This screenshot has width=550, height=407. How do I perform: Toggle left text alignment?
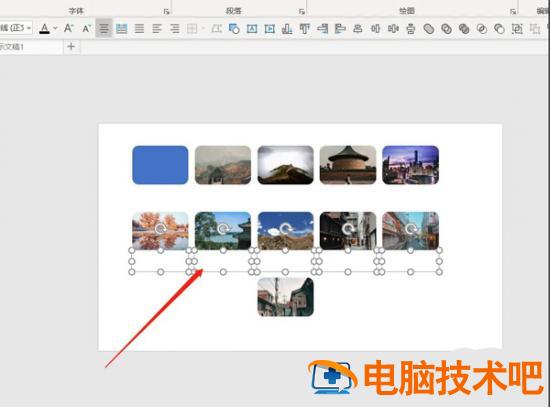[x=157, y=28]
